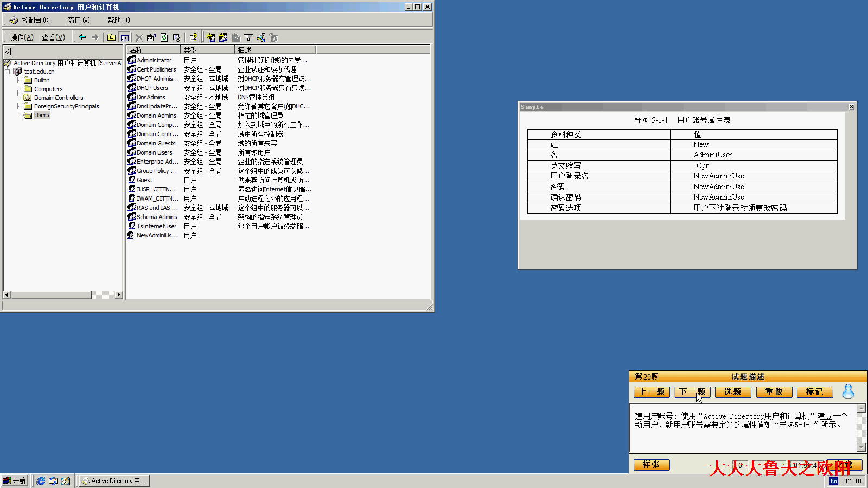This screenshot has height=488, width=868.
Task: Select the RAS and IAS group entry
Action: (157, 208)
